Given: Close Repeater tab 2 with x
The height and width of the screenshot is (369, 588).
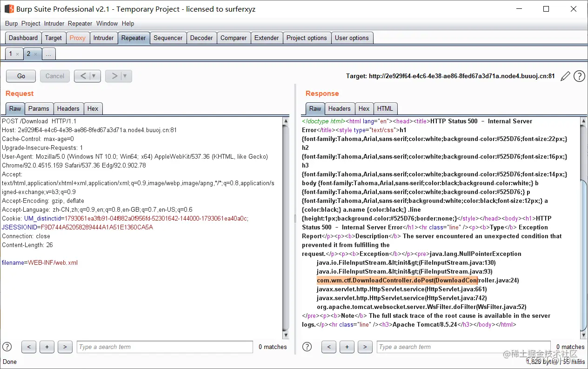Looking at the screenshot, I should click(35, 54).
